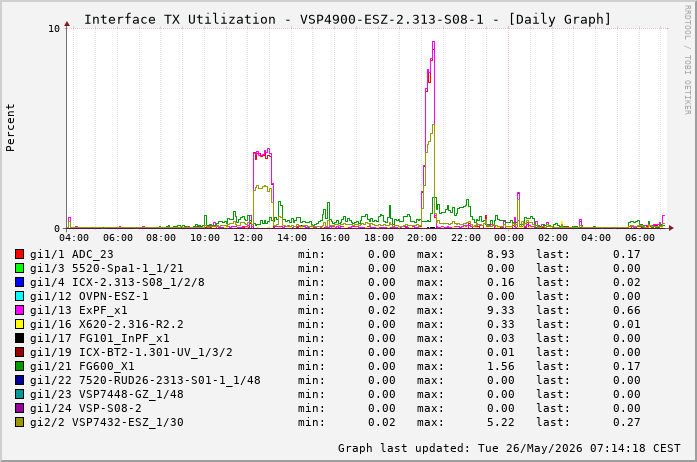The image size is (697, 462).
Task: Select the legend label 'gi1/4 ICX-2.313-S08_1/2/8'
Action: click(x=117, y=282)
